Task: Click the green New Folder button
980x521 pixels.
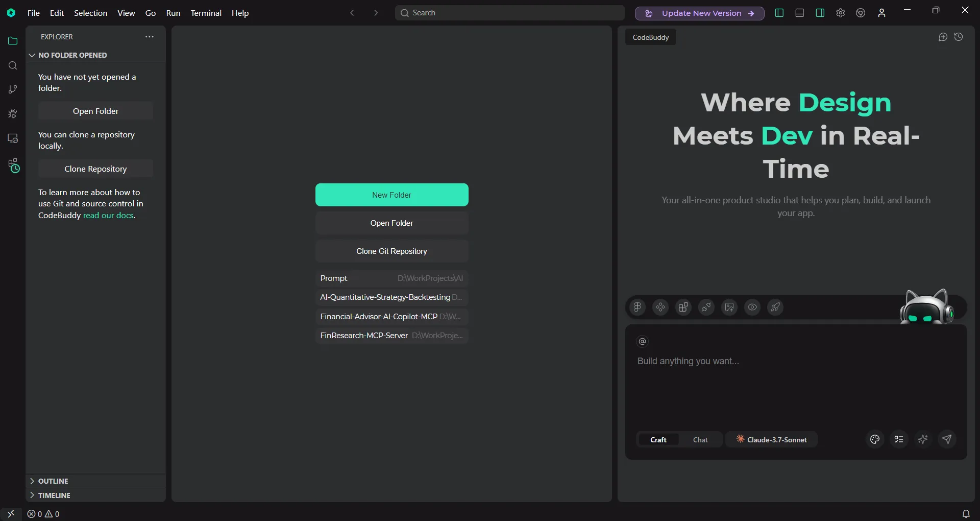Action: (391, 195)
